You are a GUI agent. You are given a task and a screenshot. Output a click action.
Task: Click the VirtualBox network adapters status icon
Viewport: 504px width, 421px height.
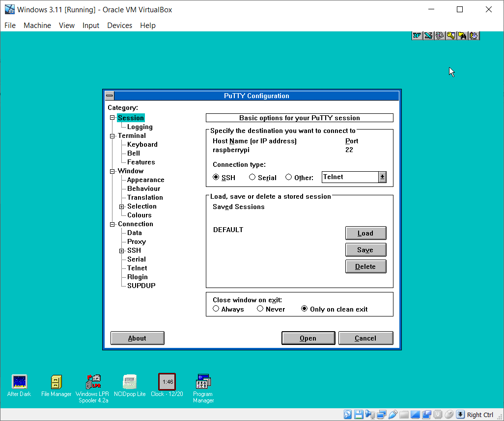381,414
